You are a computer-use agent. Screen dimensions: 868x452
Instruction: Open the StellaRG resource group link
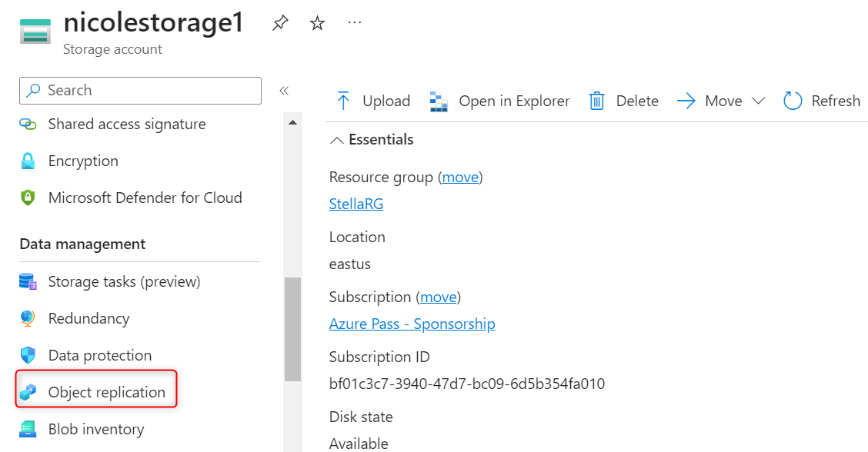pos(356,204)
